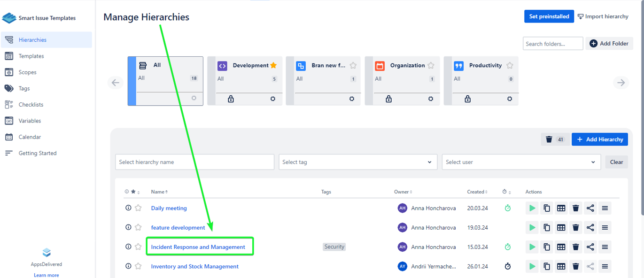This screenshot has width=644, height=278.
Task: Sort hierarchies by Name column
Action: (159, 192)
